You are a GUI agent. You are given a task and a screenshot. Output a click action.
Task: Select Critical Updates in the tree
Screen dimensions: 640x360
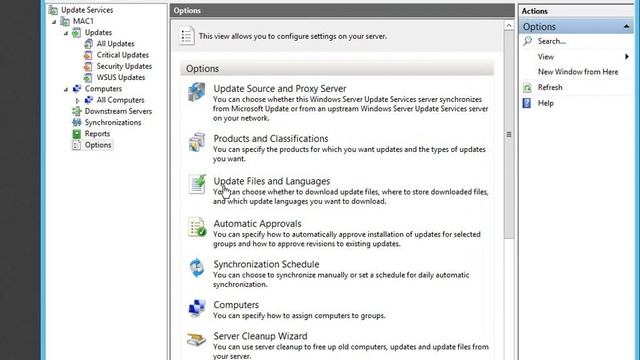(x=122, y=55)
